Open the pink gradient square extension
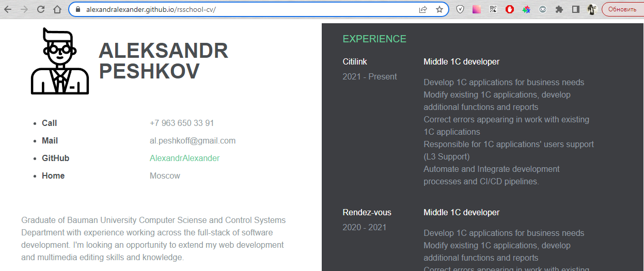 pos(477,9)
